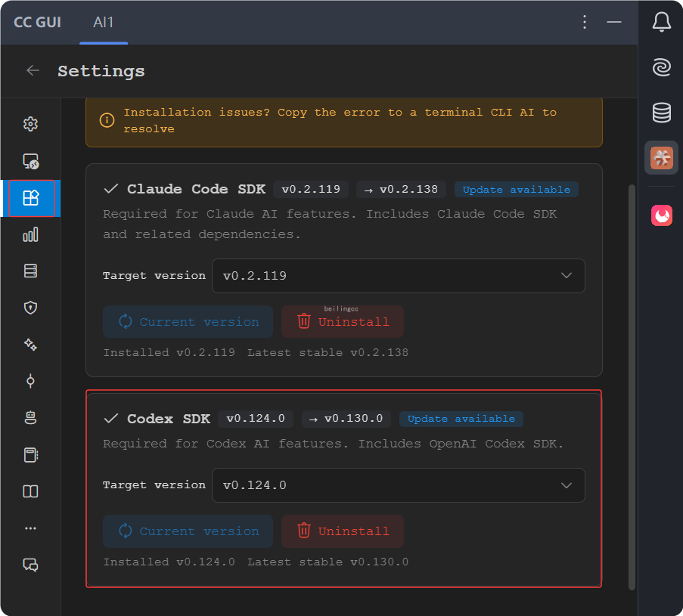Open general settings gear in sidebar
Screen dimensions: 683x616
30,124
